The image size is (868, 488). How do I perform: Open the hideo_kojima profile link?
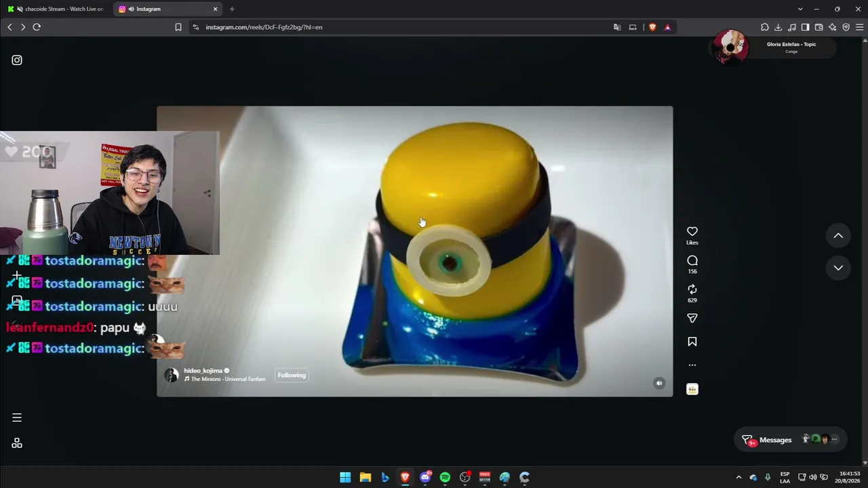click(x=203, y=371)
